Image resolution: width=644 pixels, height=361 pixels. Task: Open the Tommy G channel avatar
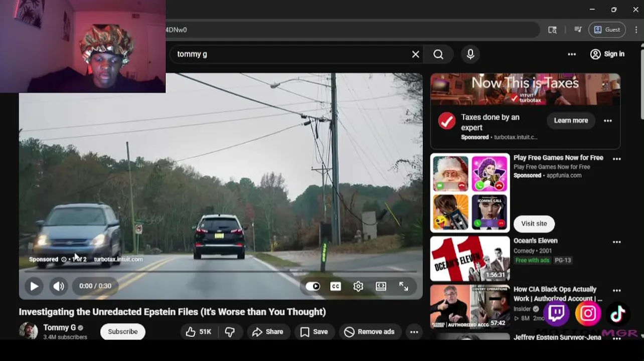point(28,331)
